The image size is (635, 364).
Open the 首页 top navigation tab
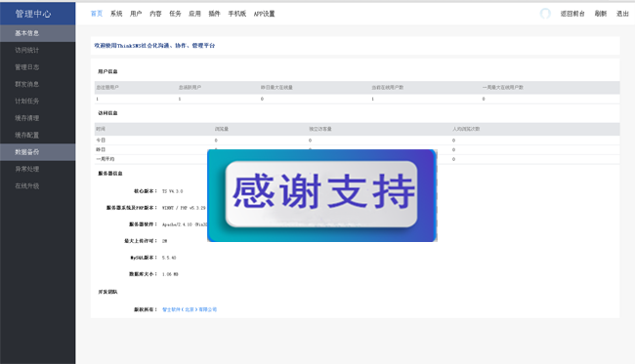[97, 14]
